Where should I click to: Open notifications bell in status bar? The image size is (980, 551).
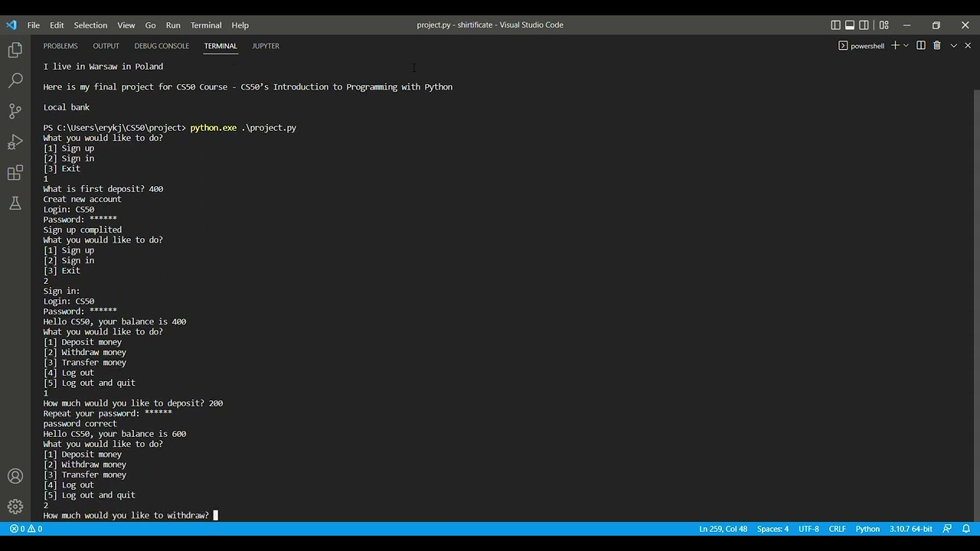966,529
